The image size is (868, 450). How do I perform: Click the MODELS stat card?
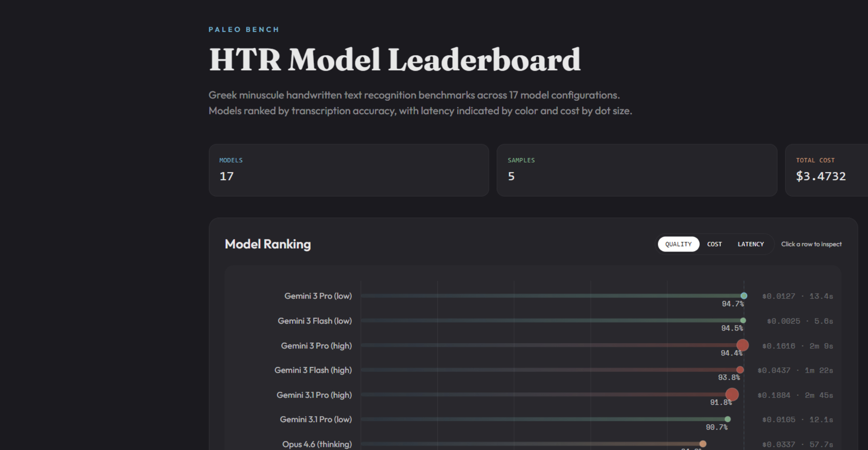point(349,170)
